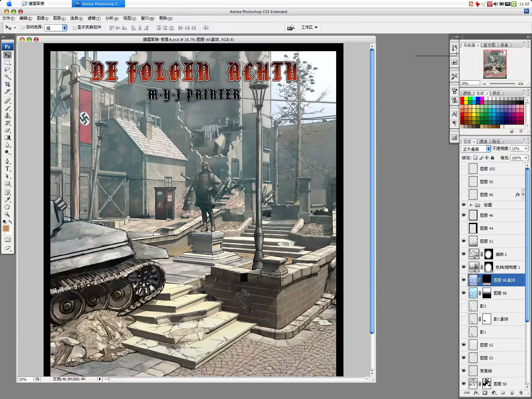532x399 pixels.
Task: Open Bridge with the Go to Bridge icon
Action: pos(291,28)
